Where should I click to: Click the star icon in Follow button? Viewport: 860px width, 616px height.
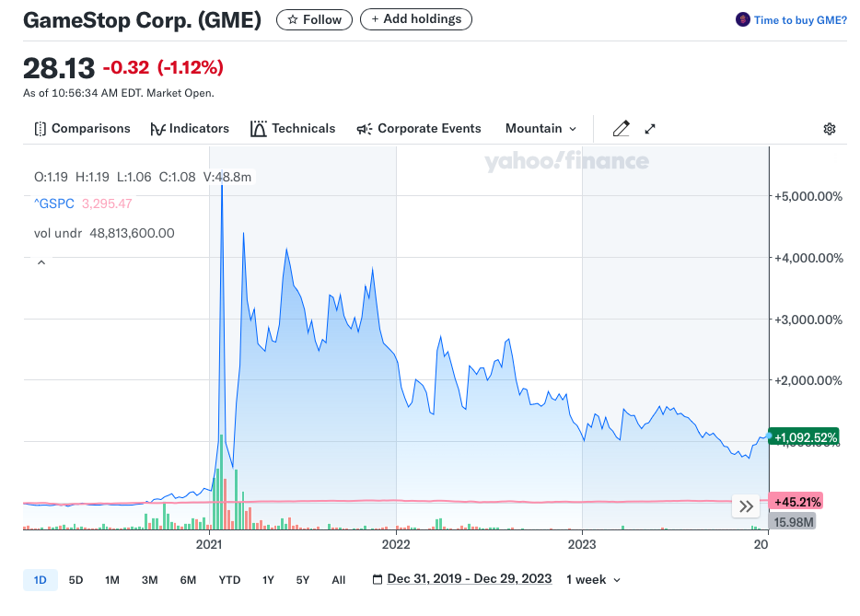[x=293, y=19]
